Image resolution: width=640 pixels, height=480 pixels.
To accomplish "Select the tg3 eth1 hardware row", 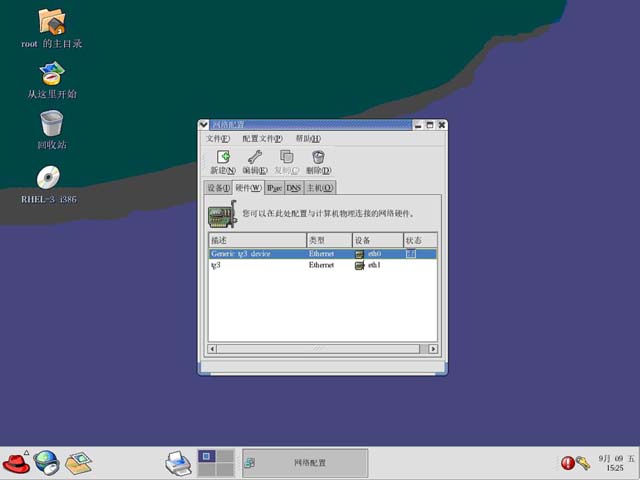I will pos(322,265).
